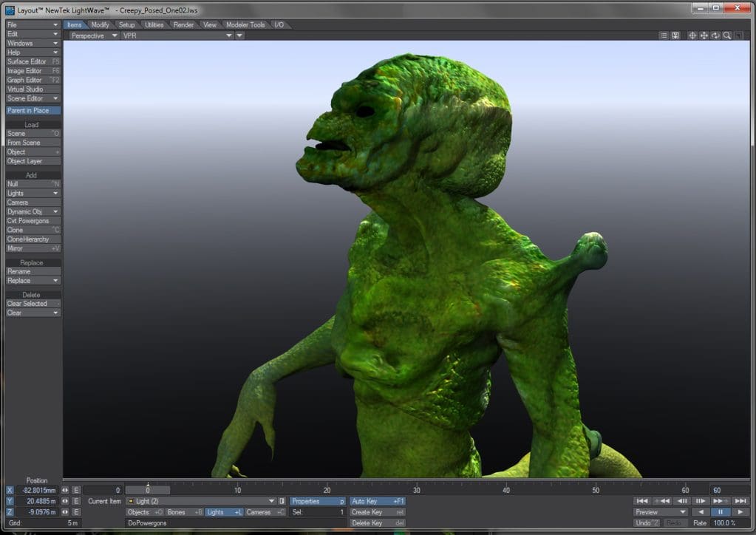Jump to last frame button
This screenshot has width=756, height=535.
(x=740, y=501)
